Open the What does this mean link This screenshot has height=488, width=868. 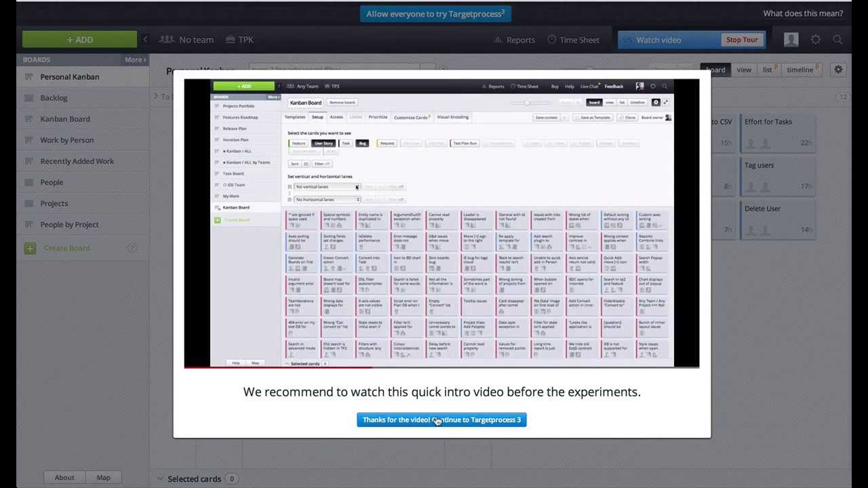pyautogui.click(x=803, y=14)
